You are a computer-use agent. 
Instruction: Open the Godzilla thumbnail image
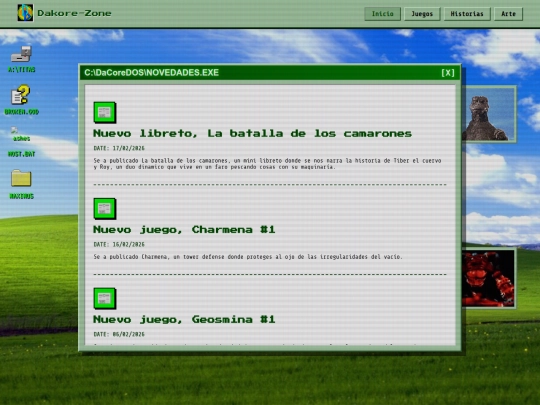pyautogui.click(x=489, y=114)
